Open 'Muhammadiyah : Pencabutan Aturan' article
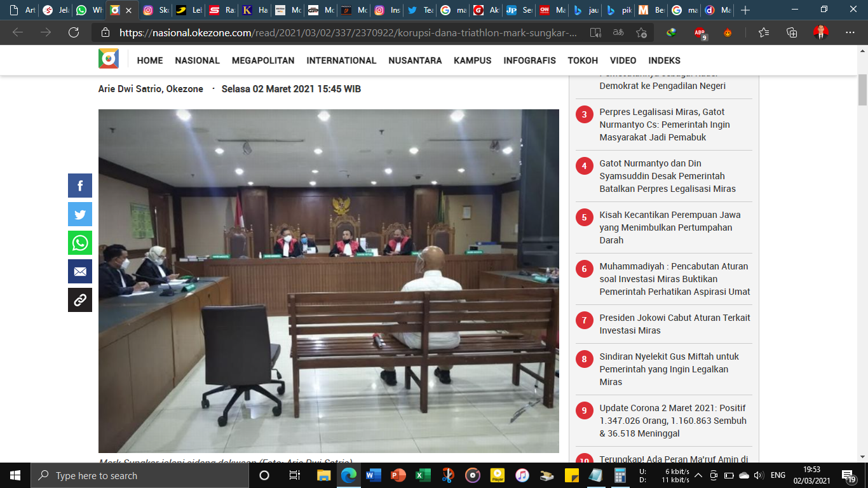 (675, 279)
